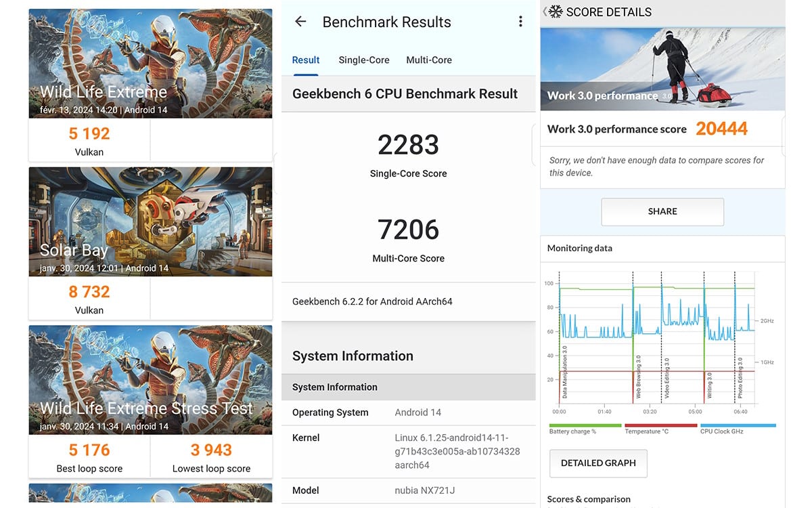Tap the Benchmark Results page title

386,22
